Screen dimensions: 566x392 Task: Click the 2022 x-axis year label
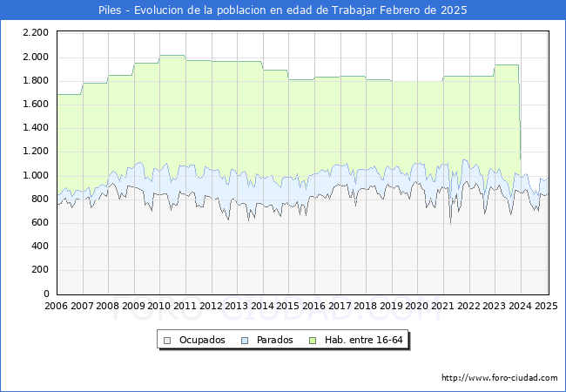point(468,306)
